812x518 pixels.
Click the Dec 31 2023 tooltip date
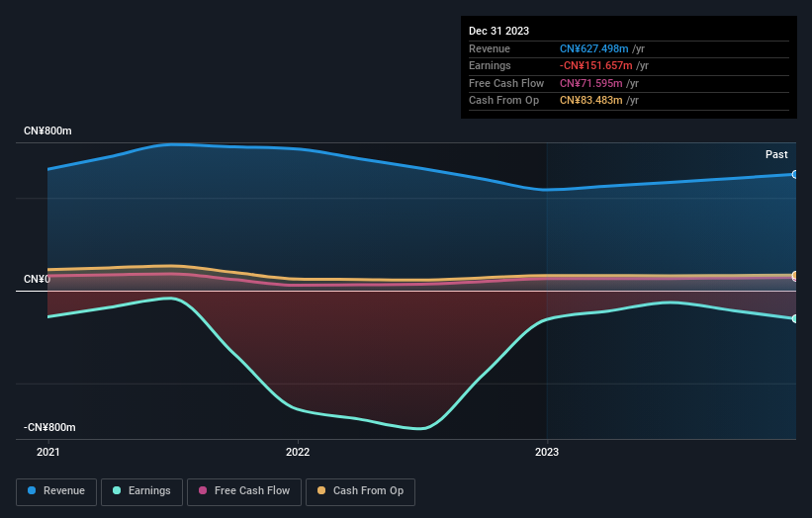[x=498, y=31]
